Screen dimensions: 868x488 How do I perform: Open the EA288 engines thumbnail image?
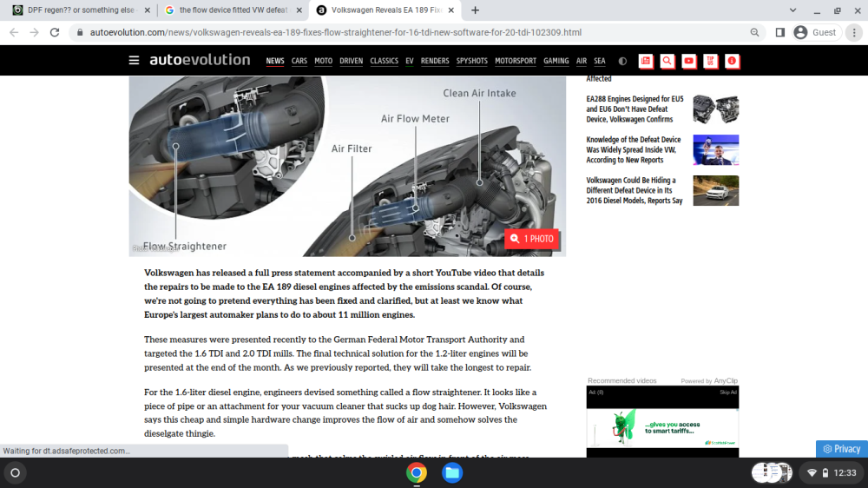(716, 109)
